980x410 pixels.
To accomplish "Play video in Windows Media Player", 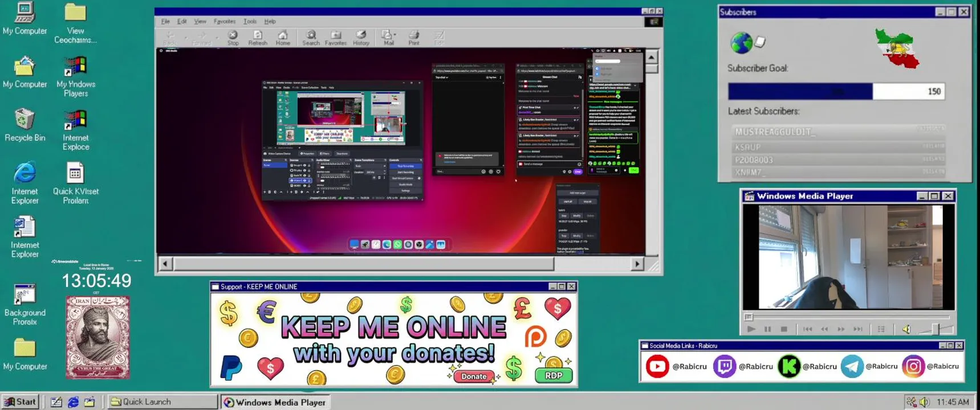I will click(x=751, y=329).
